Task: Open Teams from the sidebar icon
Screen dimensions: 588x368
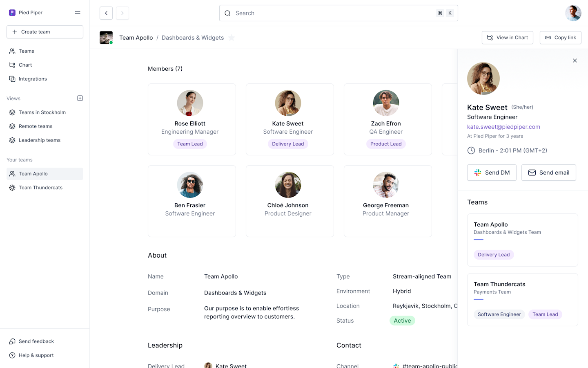Action: point(11,51)
